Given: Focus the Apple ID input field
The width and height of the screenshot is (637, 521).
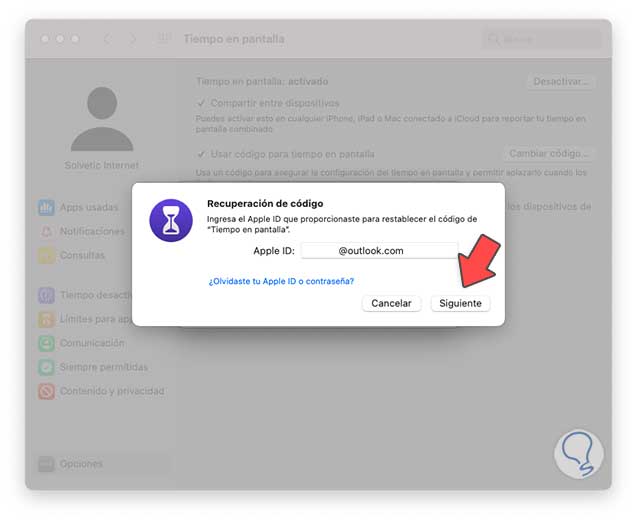Looking at the screenshot, I should (x=379, y=251).
